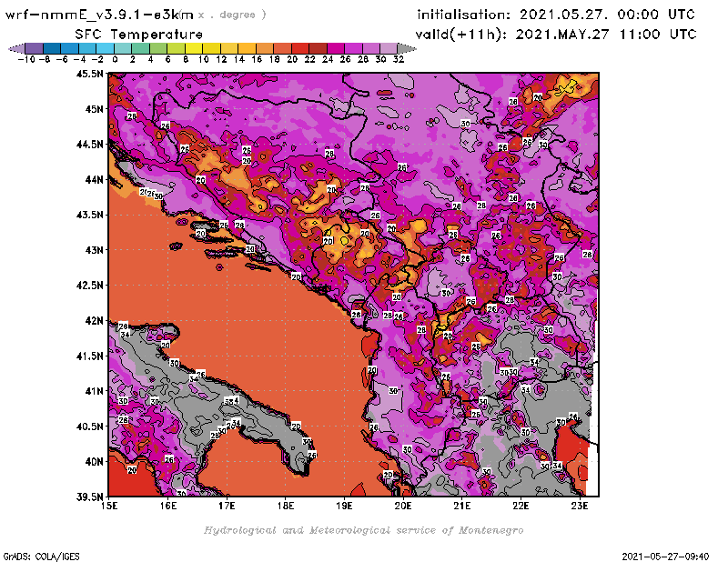Click the 40.5N latitude label
The height and width of the screenshot is (562, 728).
pyautogui.click(x=89, y=427)
